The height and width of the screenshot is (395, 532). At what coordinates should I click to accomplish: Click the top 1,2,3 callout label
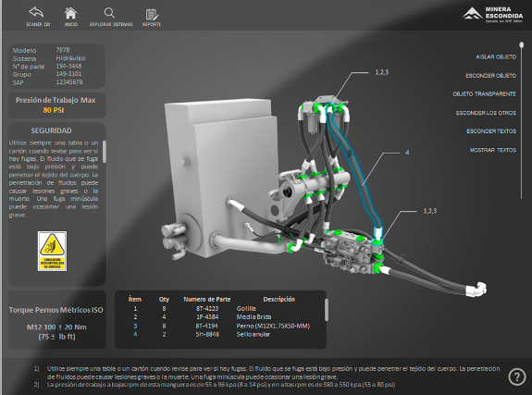[382, 72]
